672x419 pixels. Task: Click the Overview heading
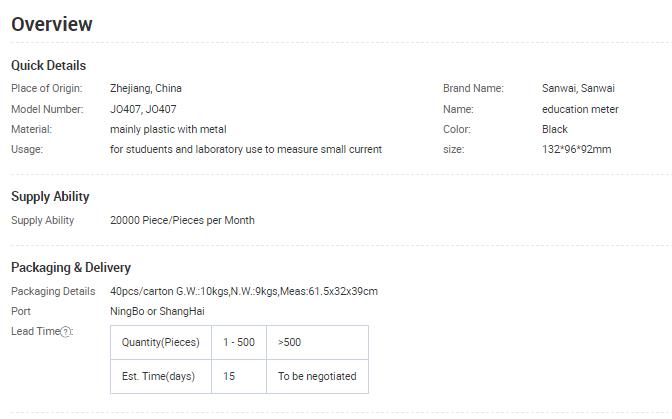pyautogui.click(x=52, y=24)
